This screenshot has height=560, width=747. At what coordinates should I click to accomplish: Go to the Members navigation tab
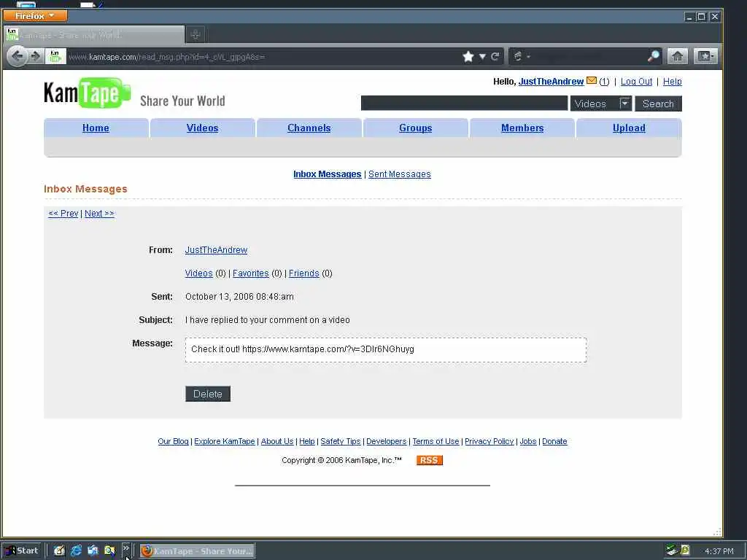pos(522,128)
